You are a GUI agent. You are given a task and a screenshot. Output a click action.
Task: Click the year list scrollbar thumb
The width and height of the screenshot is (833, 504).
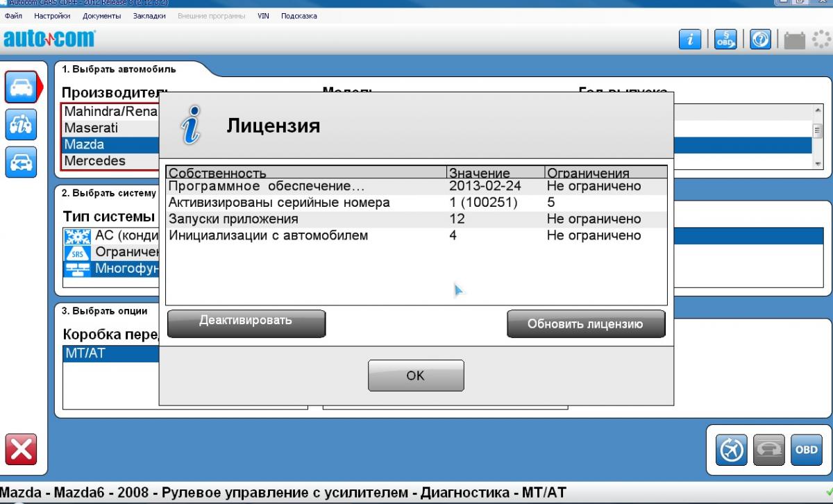click(817, 131)
